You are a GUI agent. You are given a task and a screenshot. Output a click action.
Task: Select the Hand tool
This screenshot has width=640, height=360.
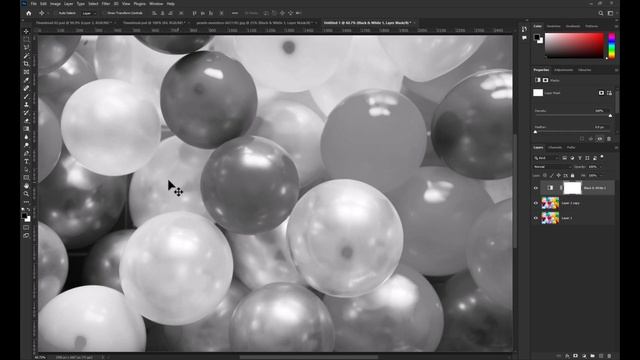(x=27, y=186)
